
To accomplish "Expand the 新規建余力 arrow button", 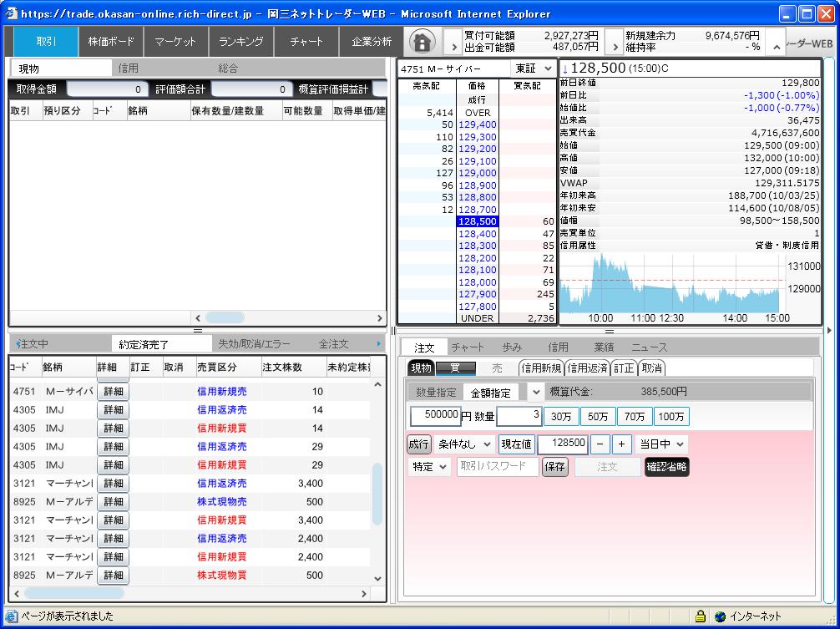I will tap(613, 42).
